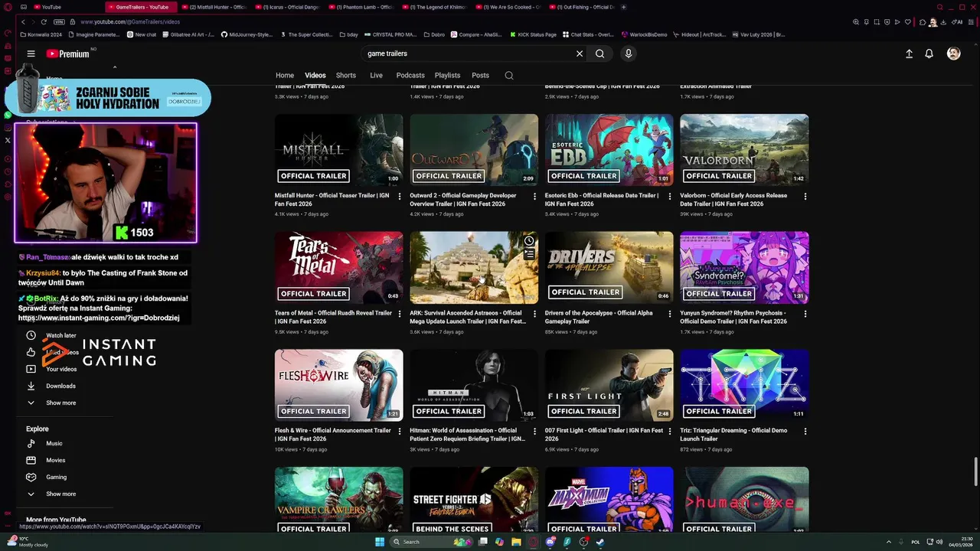Image resolution: width=980 pixels, height=551 pixels.
Task: Open the Create upload icon
Action: (909, 54)
